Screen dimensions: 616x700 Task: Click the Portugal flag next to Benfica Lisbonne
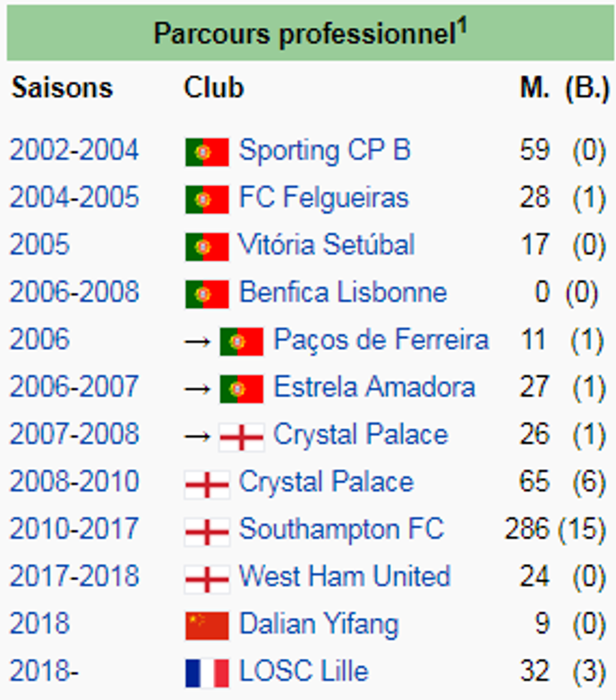(207, 295)
